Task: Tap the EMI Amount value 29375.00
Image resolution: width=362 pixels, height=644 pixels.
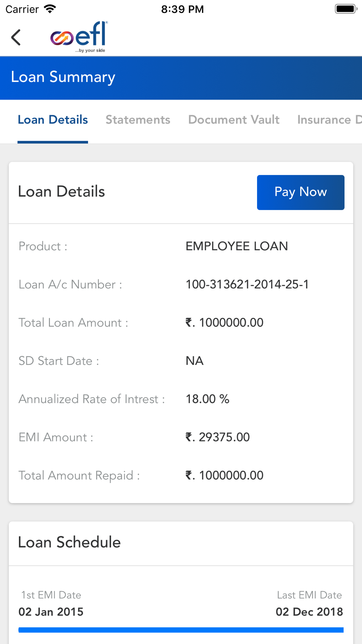Action: pos(218,437)
